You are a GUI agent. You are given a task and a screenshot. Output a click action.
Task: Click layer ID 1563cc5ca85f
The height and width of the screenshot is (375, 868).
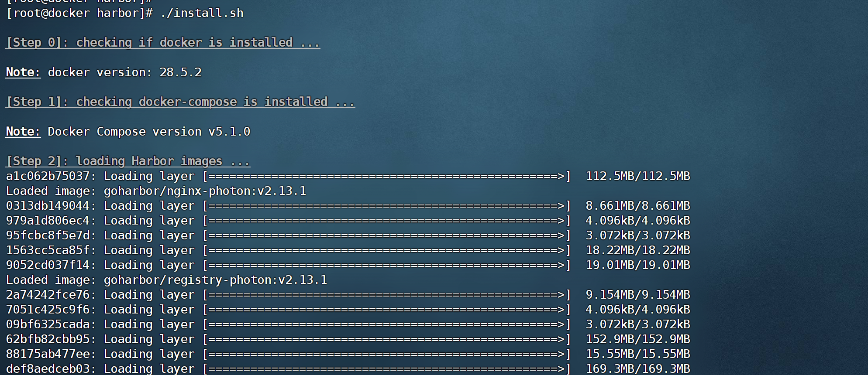[x=48, y=250]
